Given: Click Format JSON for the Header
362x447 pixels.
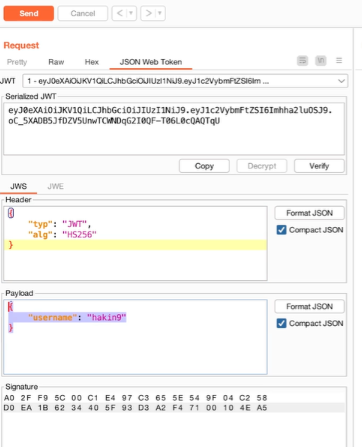Looking at the screenshot, I should tap(309, 213).
